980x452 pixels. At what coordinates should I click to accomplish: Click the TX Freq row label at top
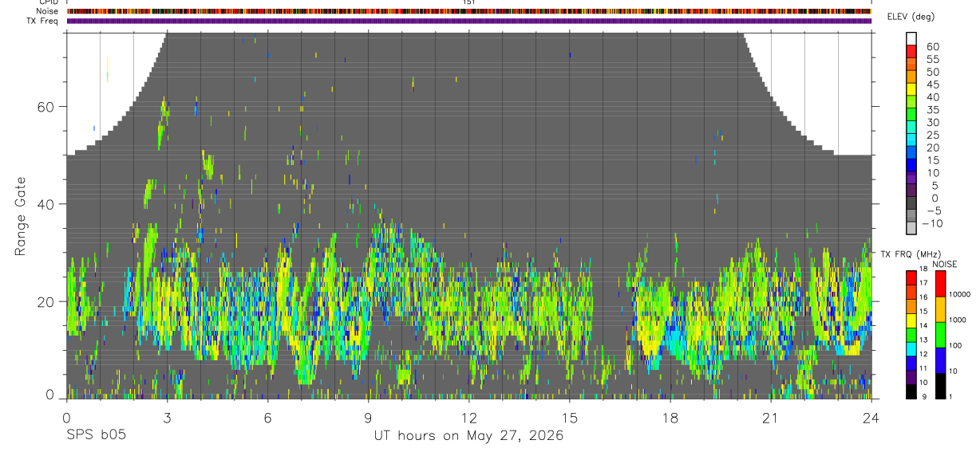pos(41,21)
